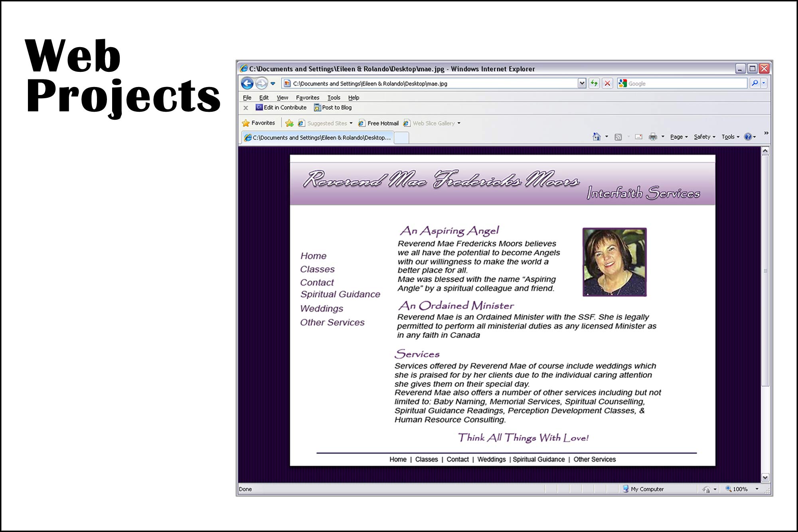This screenshot has height=532, width=798.
Task: Open the File menu
Action: pyautogui.click(x=247, y=97)
